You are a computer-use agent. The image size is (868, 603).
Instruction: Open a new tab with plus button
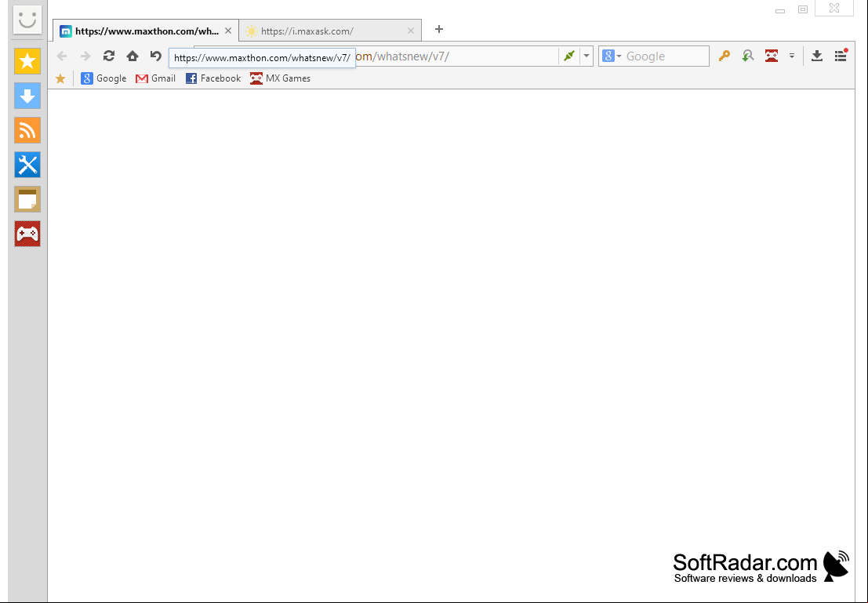439,29
